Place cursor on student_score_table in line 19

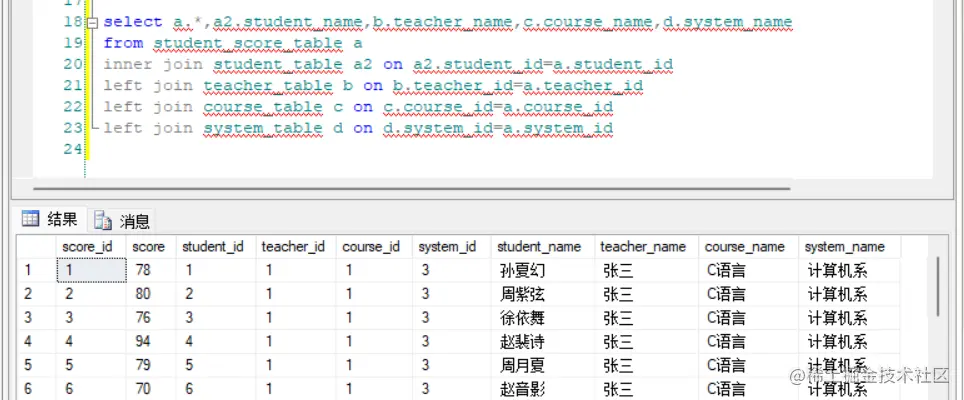coord(248,43)
